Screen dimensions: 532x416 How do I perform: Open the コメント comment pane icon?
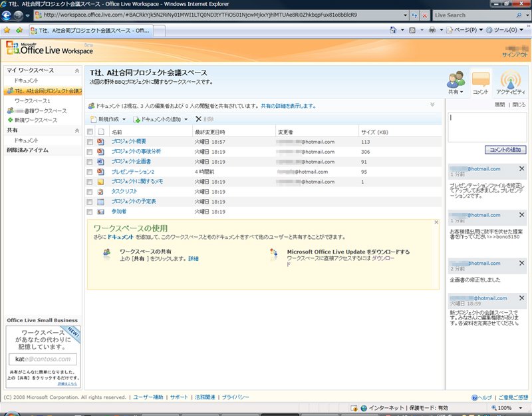coord(480,83)
